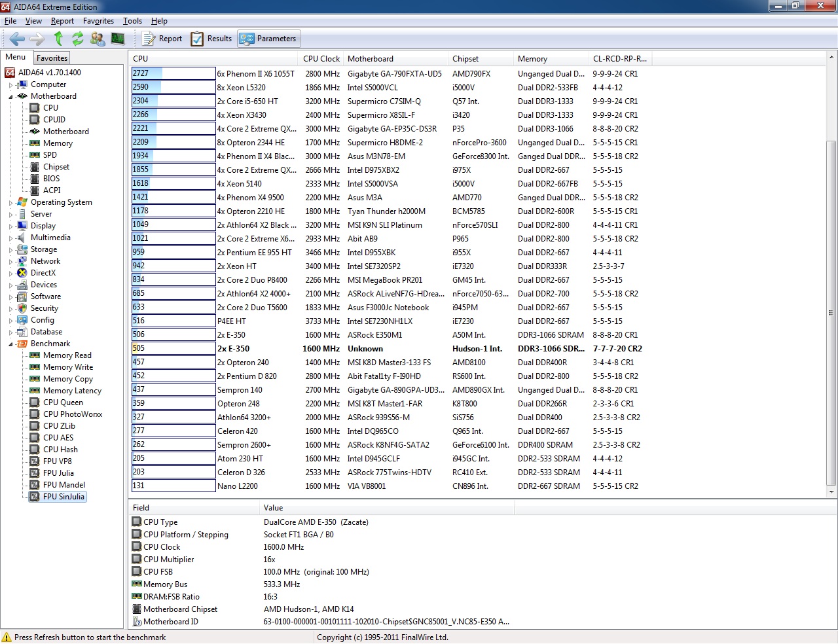Open the FPU VP8 benchmark icon
Image resolution: width=838 pixels, height=644 pixels.
pyautogui.click(x=35, y=461)
